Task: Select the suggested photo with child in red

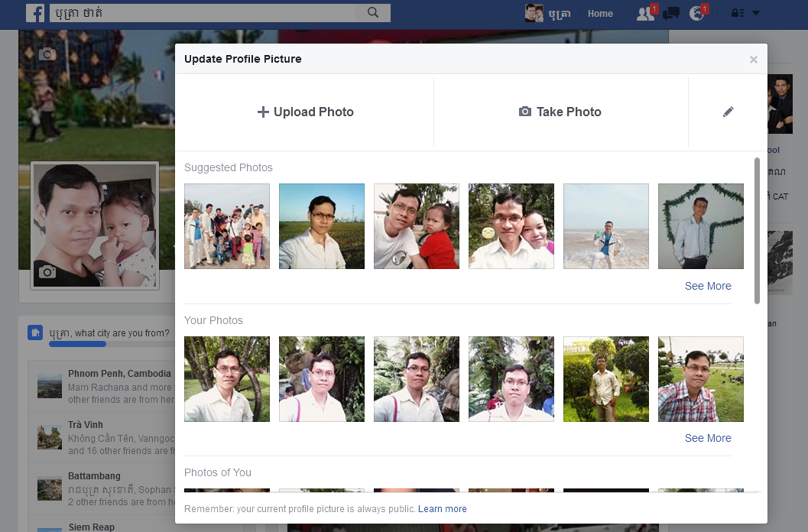Action: point(417,226)
